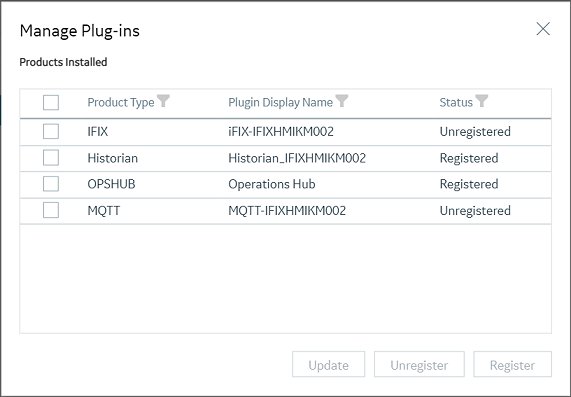Click the MQTT product type cell
571x397 pixels.
[x=103, y=211]
